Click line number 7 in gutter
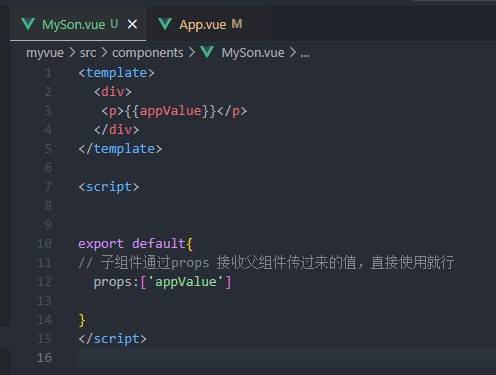Image resolution: width=496 pixels, height=375 pixels. [48, 187]
